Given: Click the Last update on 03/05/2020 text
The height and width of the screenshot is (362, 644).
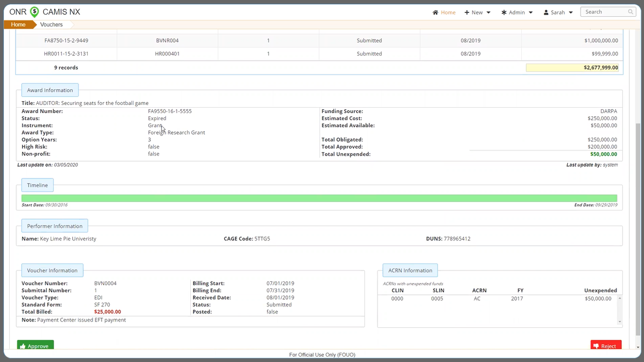Looking at the screenshot, I should 48,165.
